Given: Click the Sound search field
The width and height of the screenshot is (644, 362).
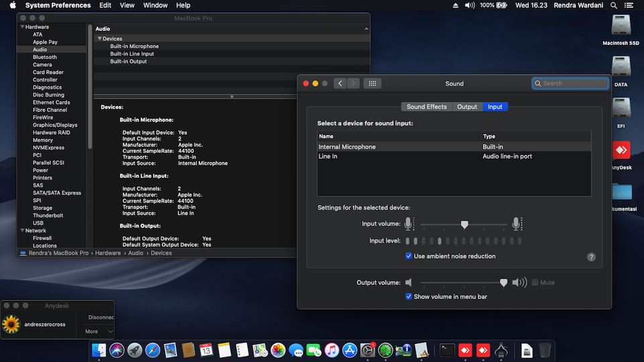Looking at the screenshot, I should tap(570, 83).
